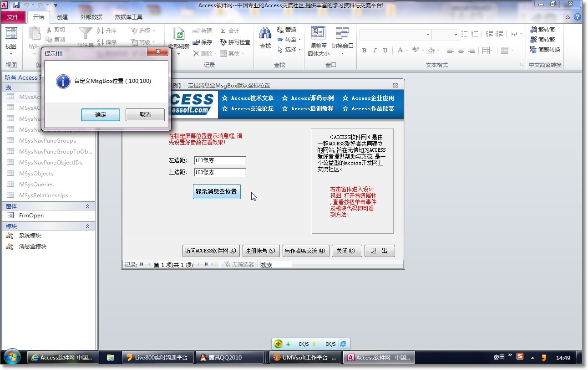Toggle align text left

click(450, 50)
